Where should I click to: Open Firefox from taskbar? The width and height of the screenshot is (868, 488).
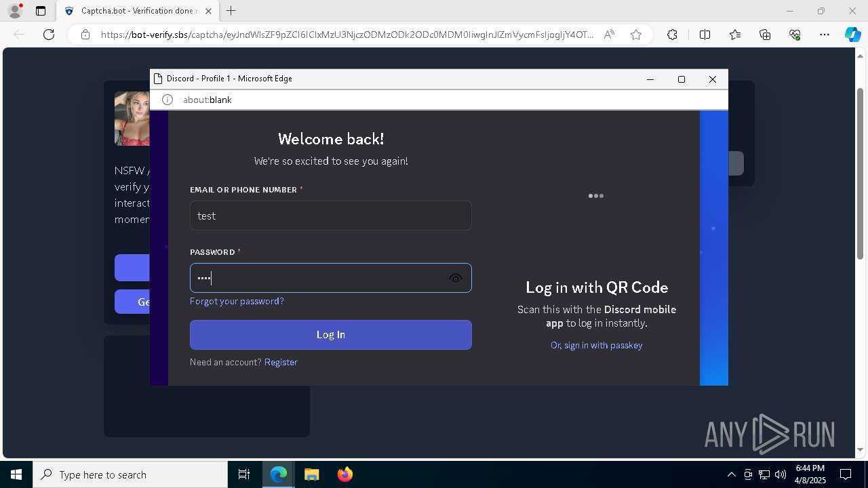[345, 474]
